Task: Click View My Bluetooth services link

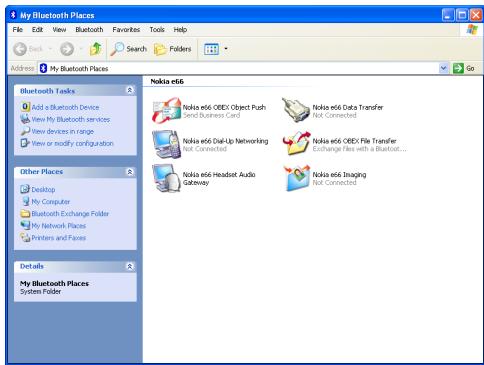Action: click(x=71, y=119)
